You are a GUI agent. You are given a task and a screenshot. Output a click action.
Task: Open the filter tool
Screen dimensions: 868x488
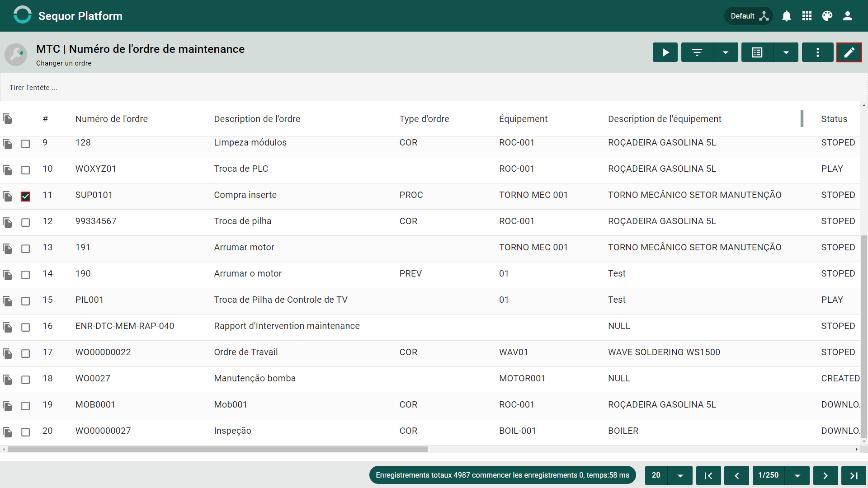tap(697, 52)
